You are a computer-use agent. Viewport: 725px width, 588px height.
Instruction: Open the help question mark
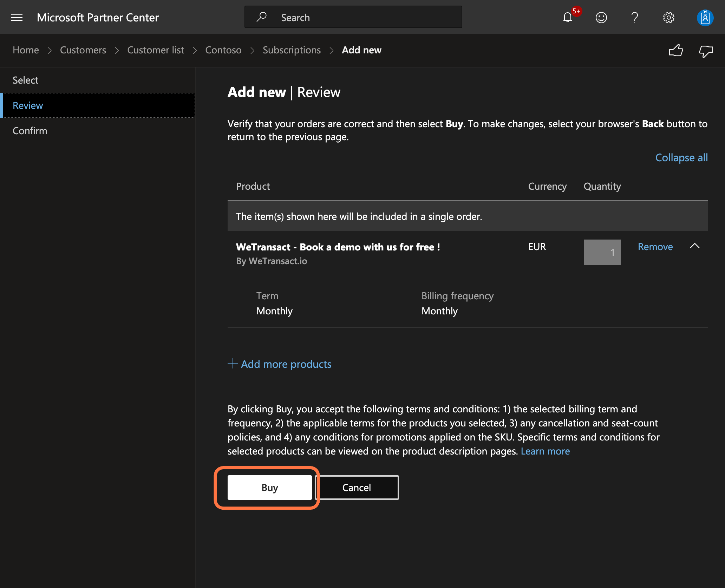635,18
